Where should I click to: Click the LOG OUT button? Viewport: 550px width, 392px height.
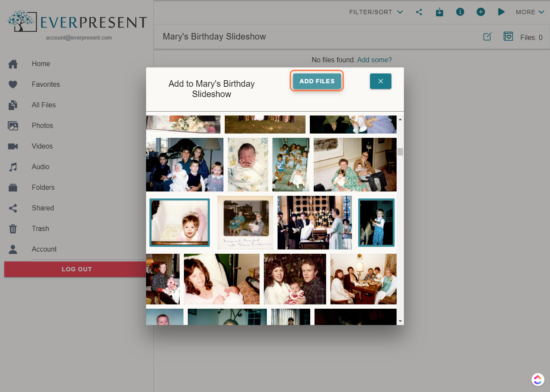[76, 269]
